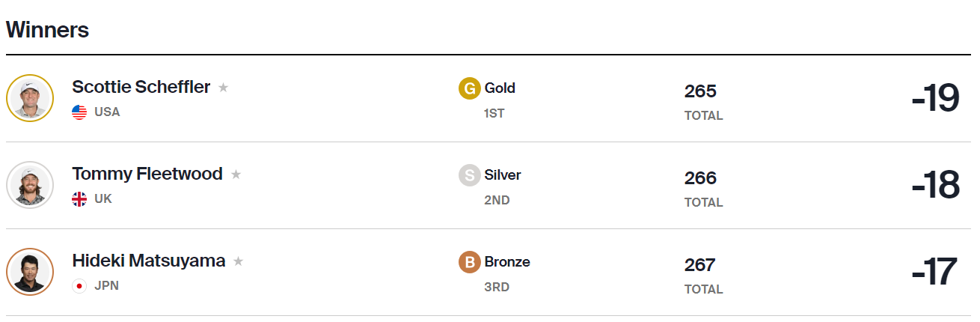
Task: Mark Hideki Matsuyama as favorite using star
Action: (x=238, y=261)
